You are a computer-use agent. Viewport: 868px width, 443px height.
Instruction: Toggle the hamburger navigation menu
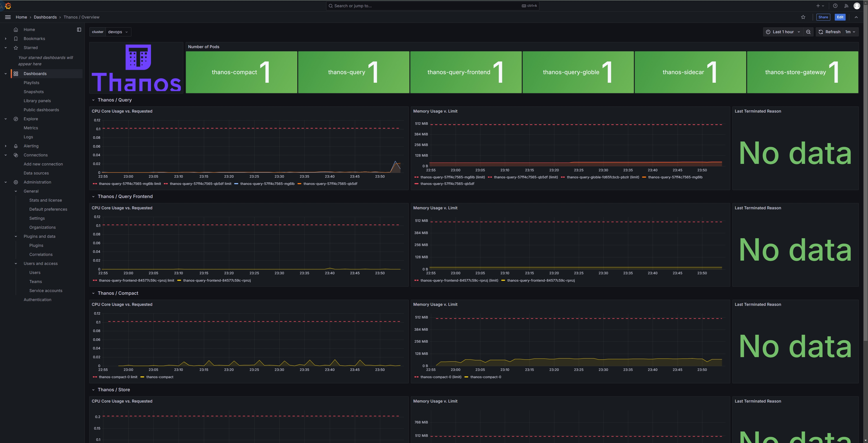click(x=8, y=17)
